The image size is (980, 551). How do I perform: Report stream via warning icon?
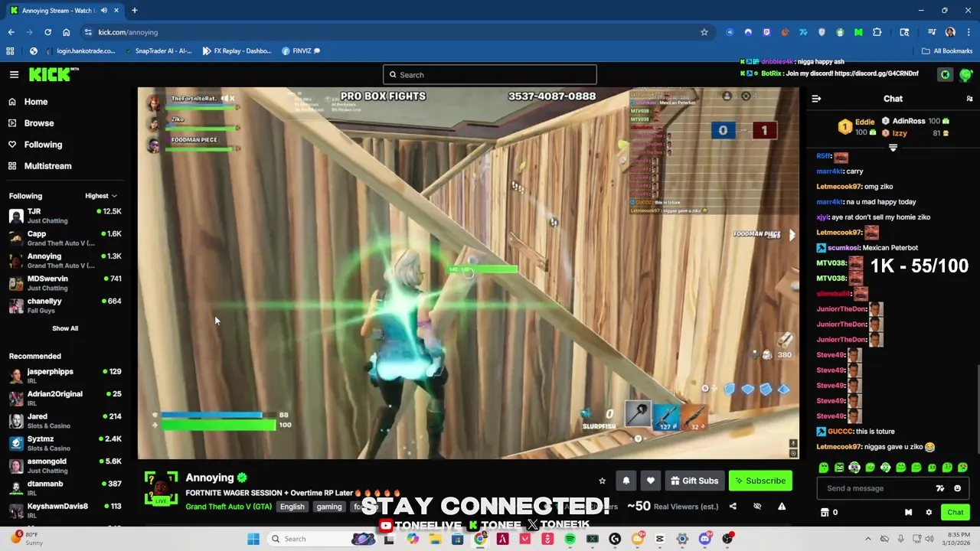pyautogui.click(x=782, y=507)
